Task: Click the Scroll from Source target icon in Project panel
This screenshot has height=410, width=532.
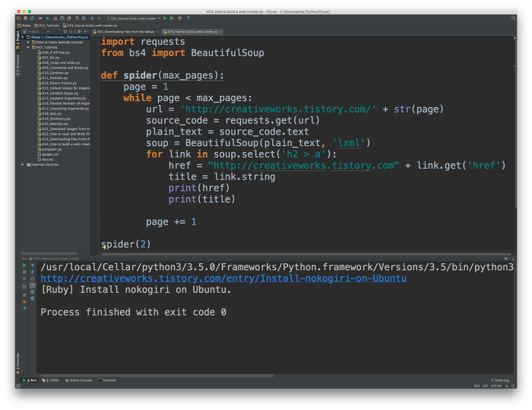Action: [65, 32]
